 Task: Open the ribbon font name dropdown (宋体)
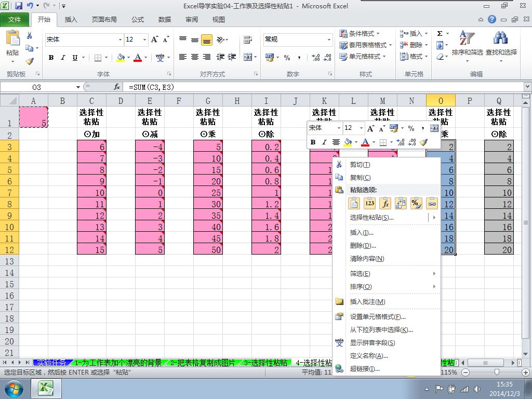pyautogui.click(x=120, y=39)
